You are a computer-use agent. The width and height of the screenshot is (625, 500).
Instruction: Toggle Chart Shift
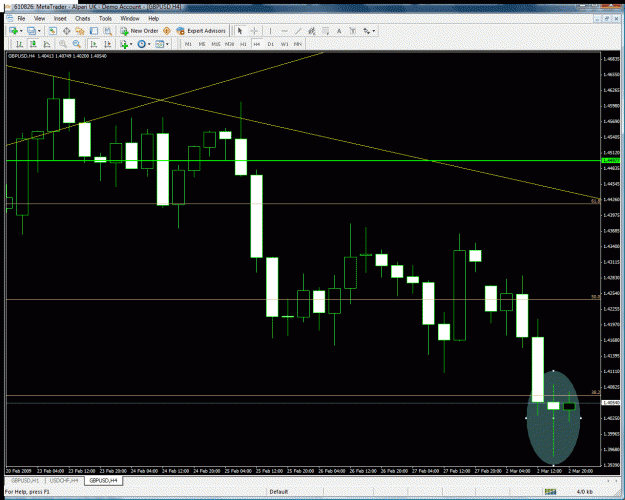108,44
